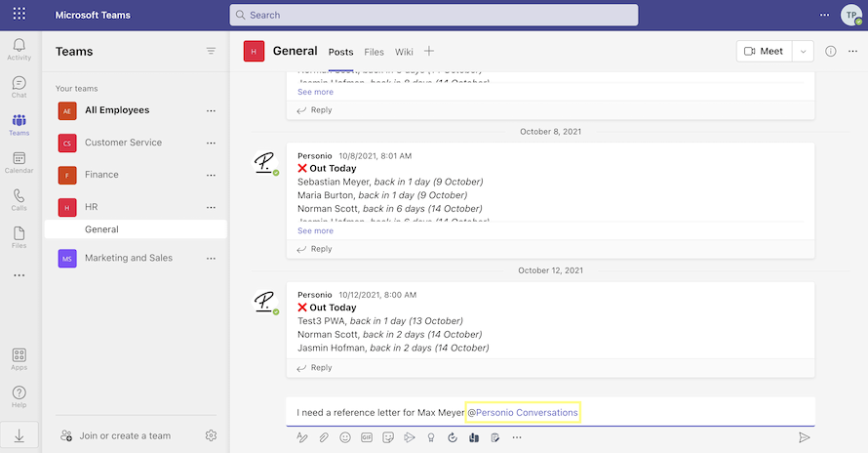
Task: Open More options for HR team
Action: click(x=211, y=207)
